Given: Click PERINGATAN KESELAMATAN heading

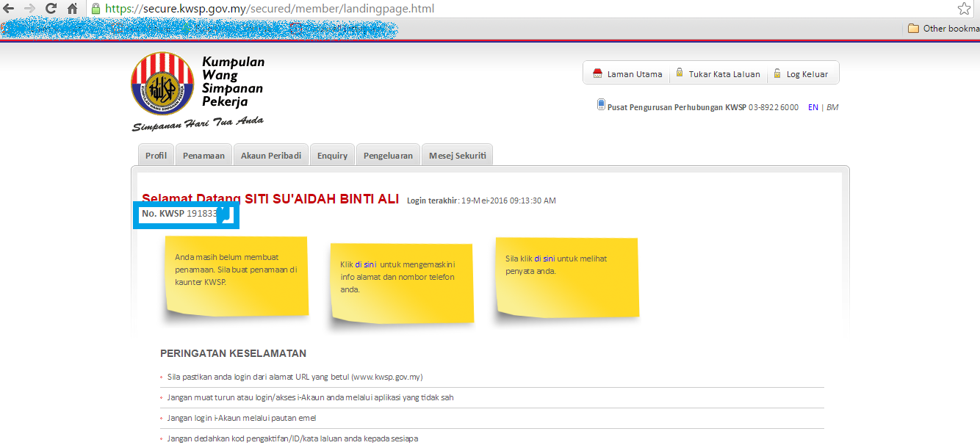Looking at the screenshot, I should [233, 353].
